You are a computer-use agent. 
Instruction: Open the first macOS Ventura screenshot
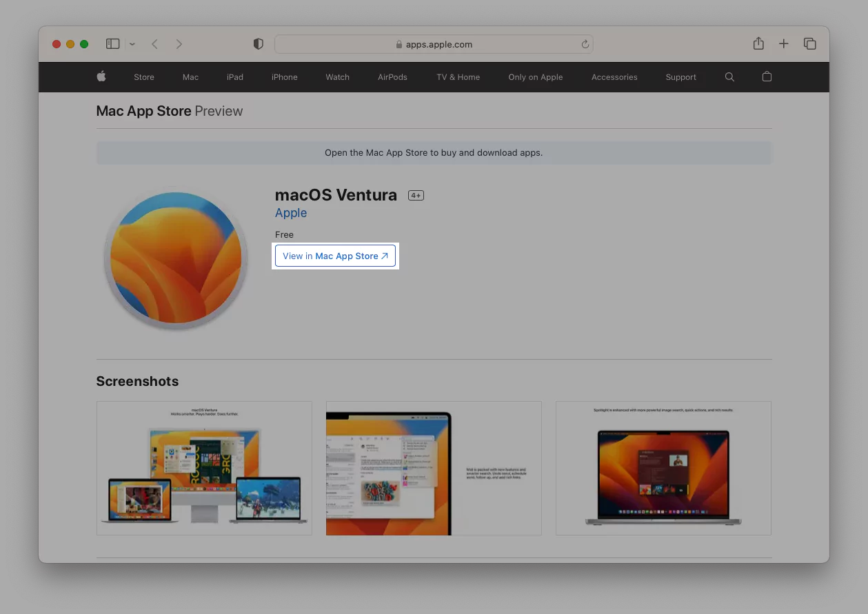(204, 468)
